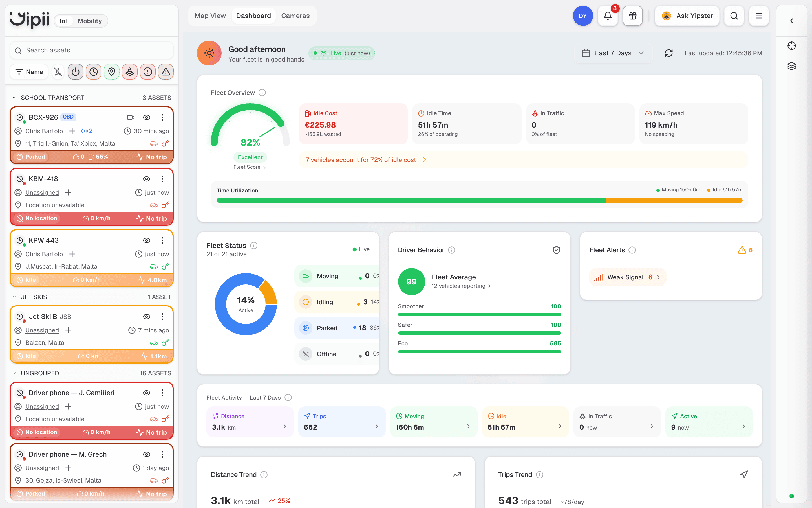Open the map layers icon in right rail

[791, 66]
